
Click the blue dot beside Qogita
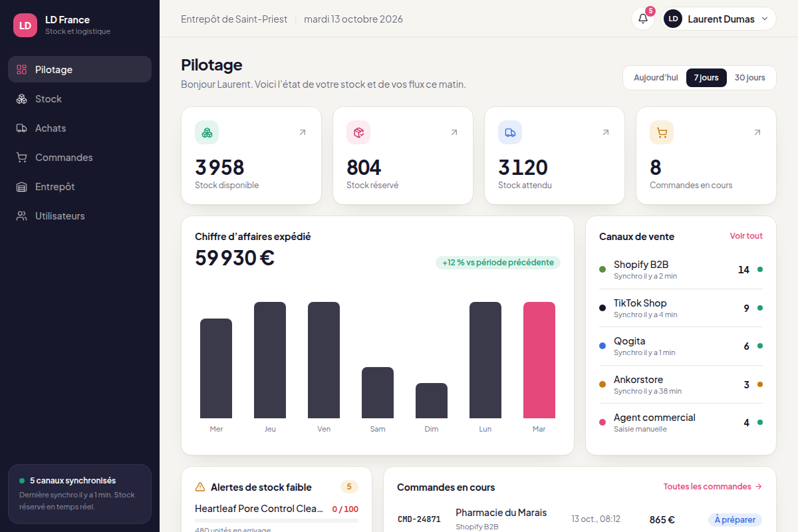(x=602, y=346)
